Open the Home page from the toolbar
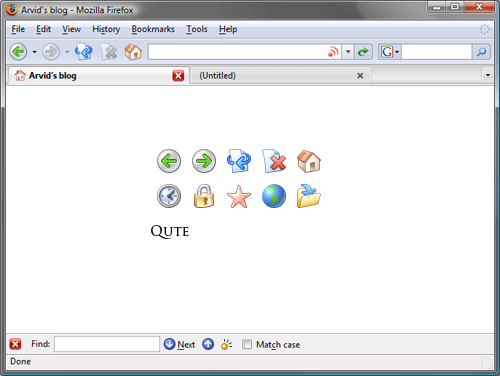500x376 pixels. pyautogui.click(x=133, y=52)
